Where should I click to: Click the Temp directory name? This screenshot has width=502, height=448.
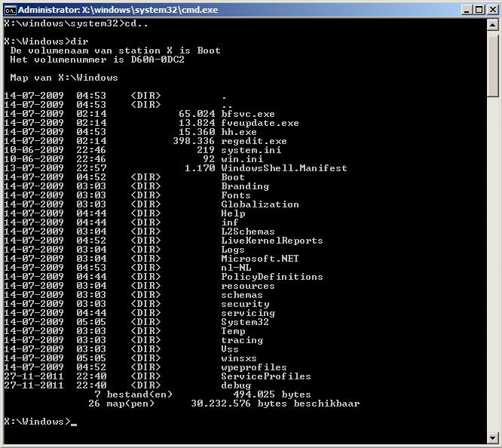[233, 331]
